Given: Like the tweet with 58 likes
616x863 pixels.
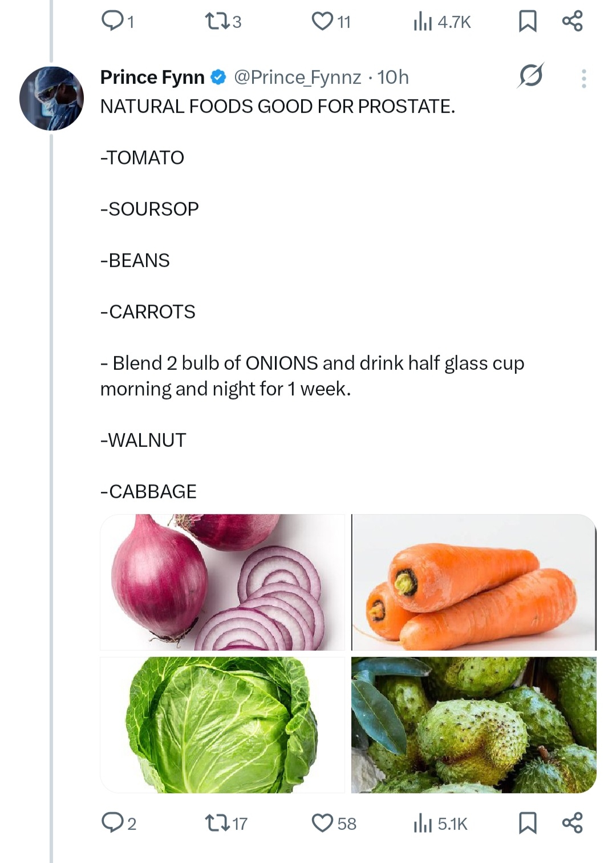Looking at the screenshot, I should coord(323,822).
